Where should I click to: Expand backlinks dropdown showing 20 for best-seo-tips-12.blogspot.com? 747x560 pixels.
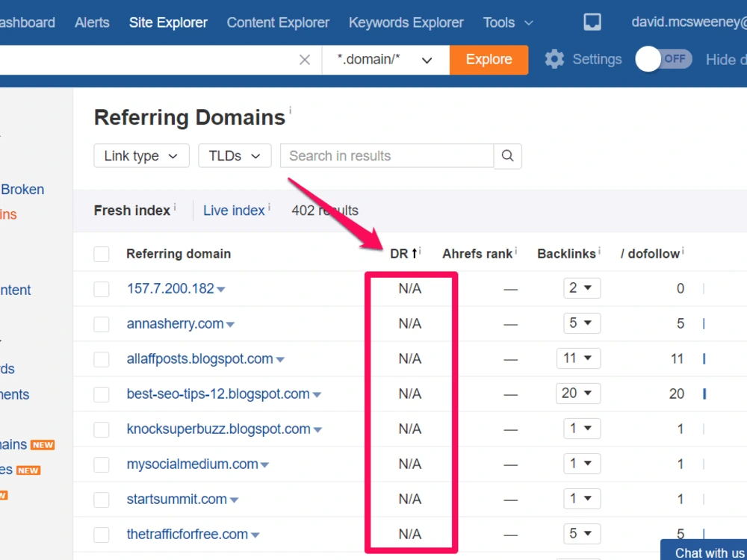pos(578,393)
